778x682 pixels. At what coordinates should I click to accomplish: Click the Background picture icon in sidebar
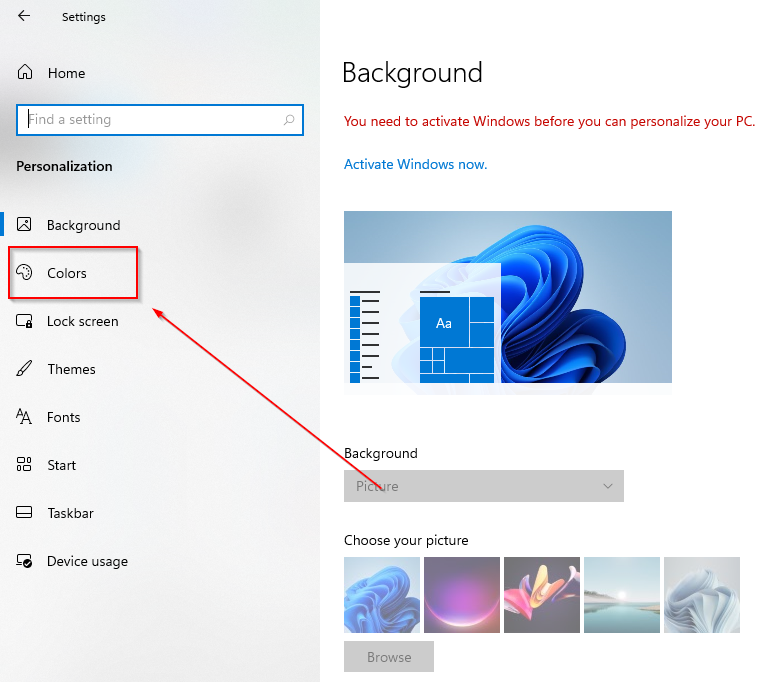[26, 225]
